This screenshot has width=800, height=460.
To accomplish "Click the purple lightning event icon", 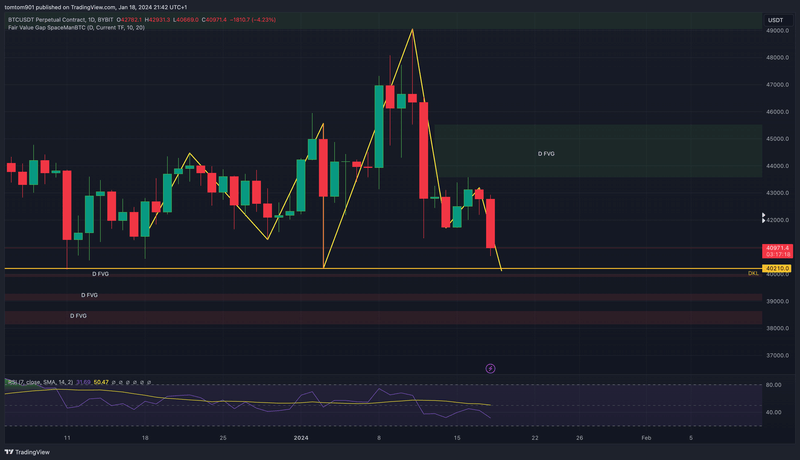I will 490,368.
